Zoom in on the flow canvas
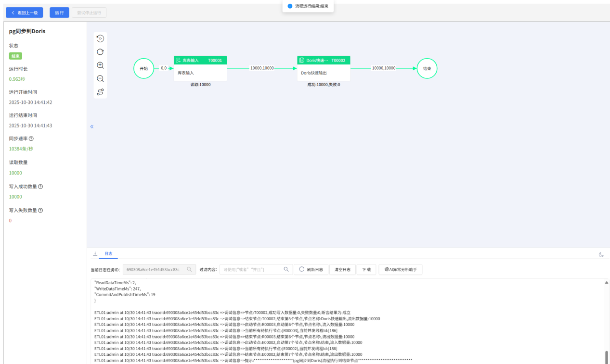Image resolution: width=610 pixels, height=364 pixels. [100, 65]
